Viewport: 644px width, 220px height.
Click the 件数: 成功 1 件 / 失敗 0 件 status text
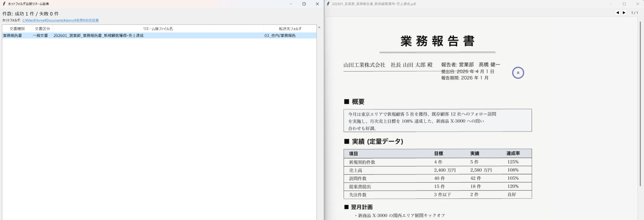[31, 14]
